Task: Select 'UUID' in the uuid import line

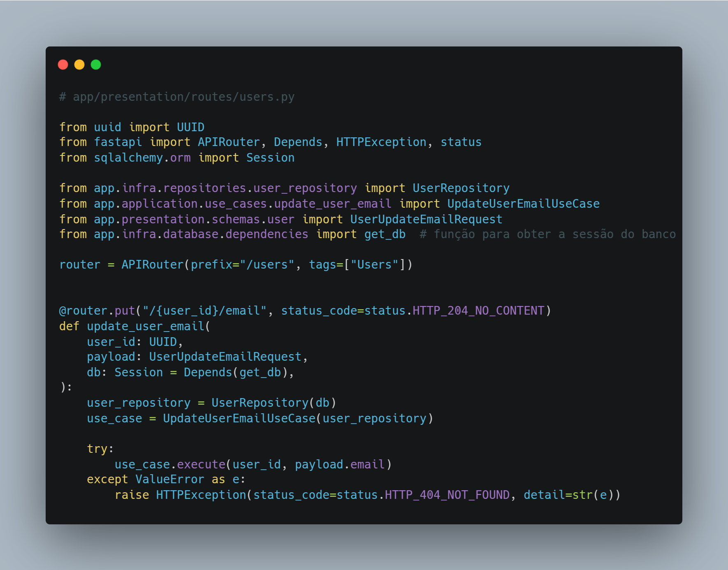Action: click(x=191, y=127)
